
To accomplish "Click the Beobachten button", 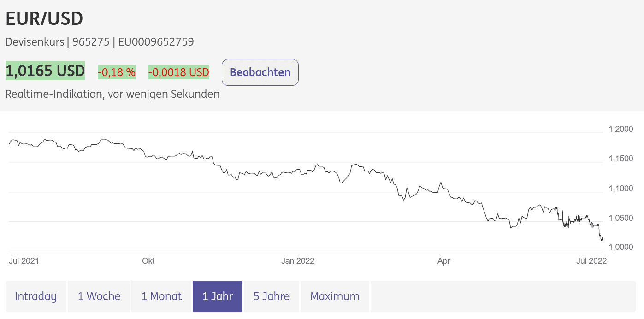I will click(260, 72).
